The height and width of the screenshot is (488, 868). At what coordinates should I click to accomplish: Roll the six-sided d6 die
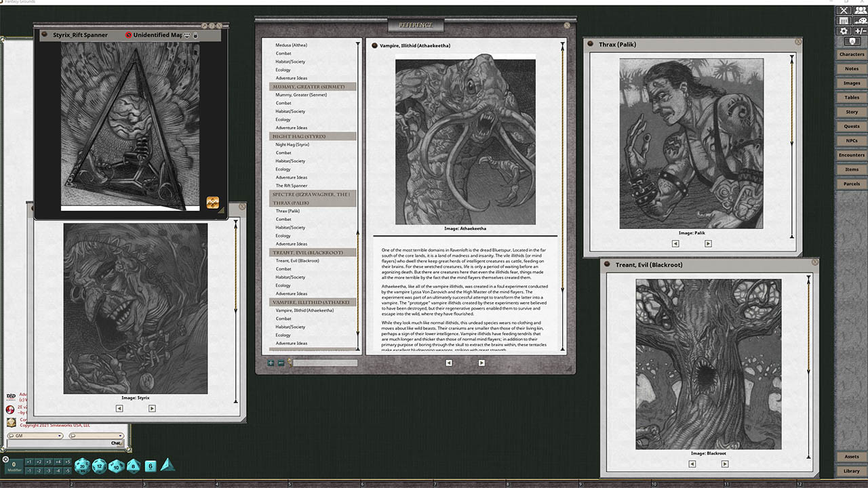(150, 466)
